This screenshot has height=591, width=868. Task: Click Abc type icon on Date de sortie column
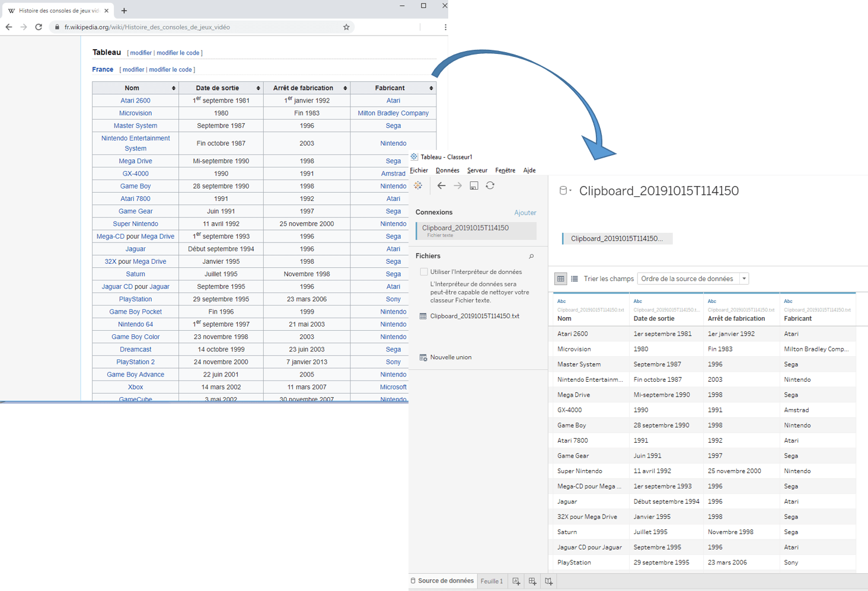pyautogui.click(x=637, y=301)
